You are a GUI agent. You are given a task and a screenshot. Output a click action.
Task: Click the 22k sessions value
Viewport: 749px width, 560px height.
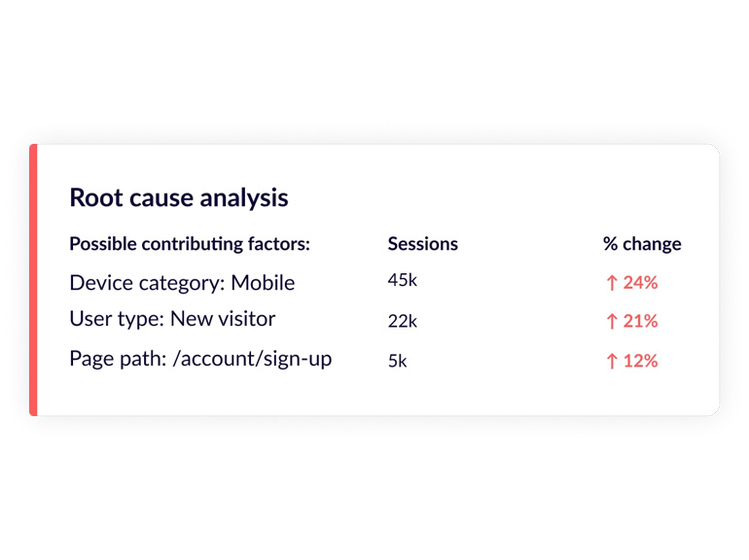pos(402,320)
